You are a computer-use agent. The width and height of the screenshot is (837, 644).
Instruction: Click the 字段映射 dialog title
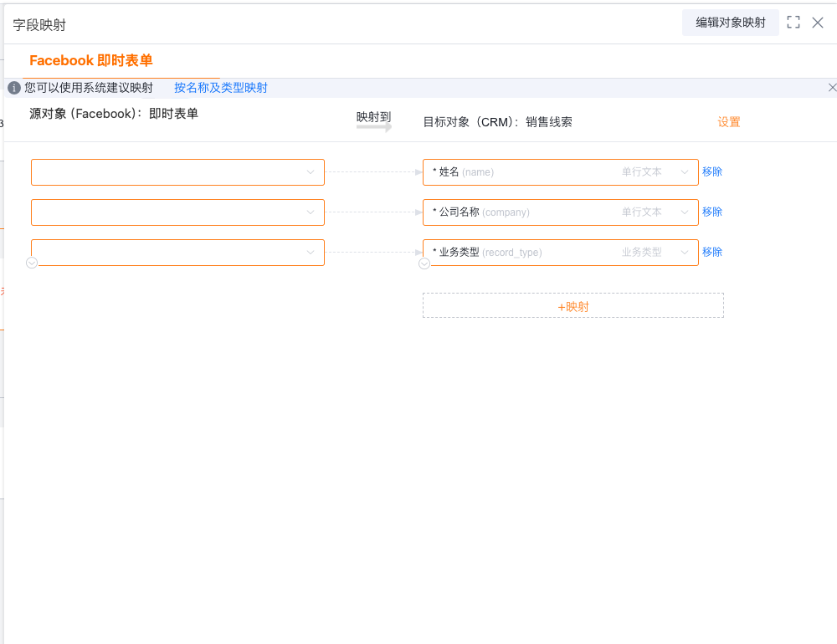click(x=39, y=25)
